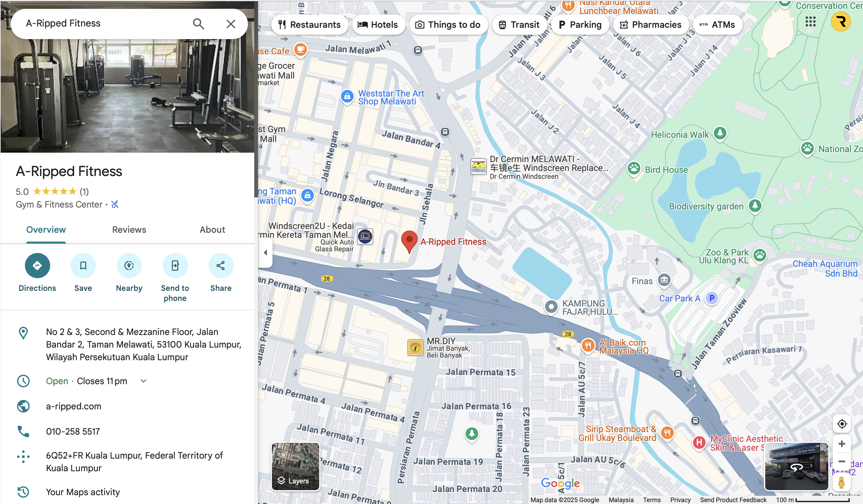Open Your Maps activity
863x504 pixels.
(83, 492)
